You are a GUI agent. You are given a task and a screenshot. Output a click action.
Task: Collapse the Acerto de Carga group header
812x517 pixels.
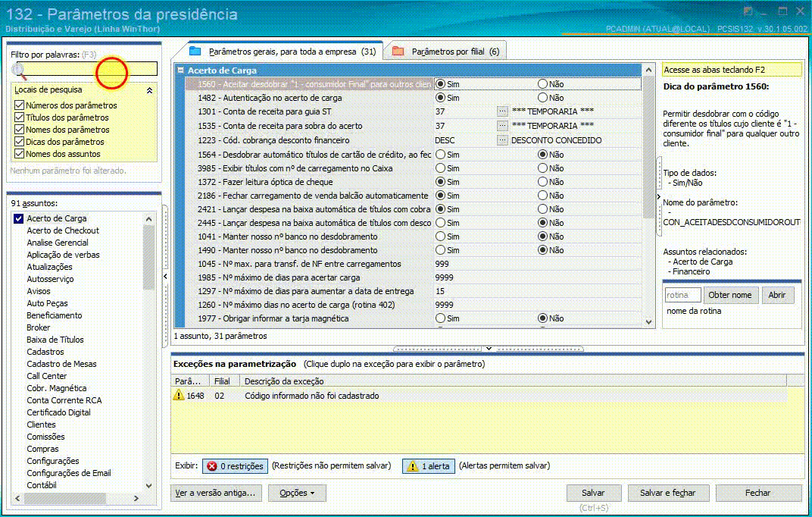(x=181, y=70)
